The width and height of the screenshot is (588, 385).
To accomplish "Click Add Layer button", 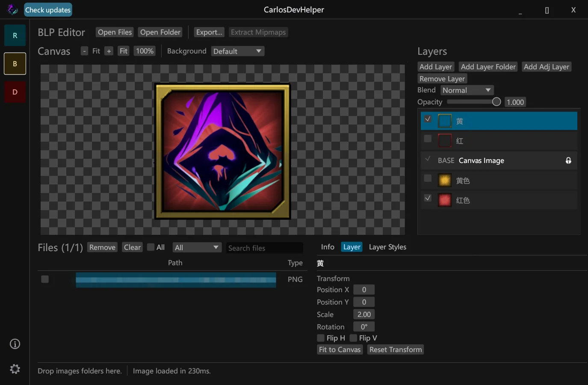I will 436,67.
